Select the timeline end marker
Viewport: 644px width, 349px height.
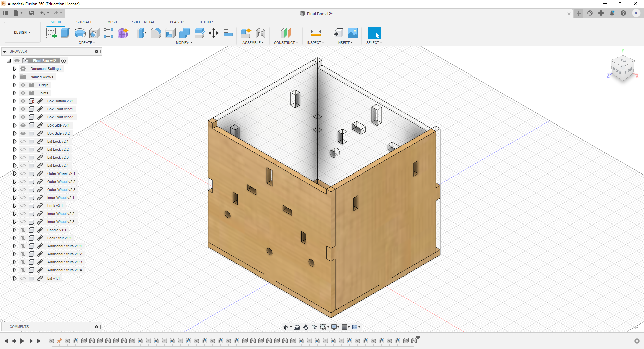point(418,340)
